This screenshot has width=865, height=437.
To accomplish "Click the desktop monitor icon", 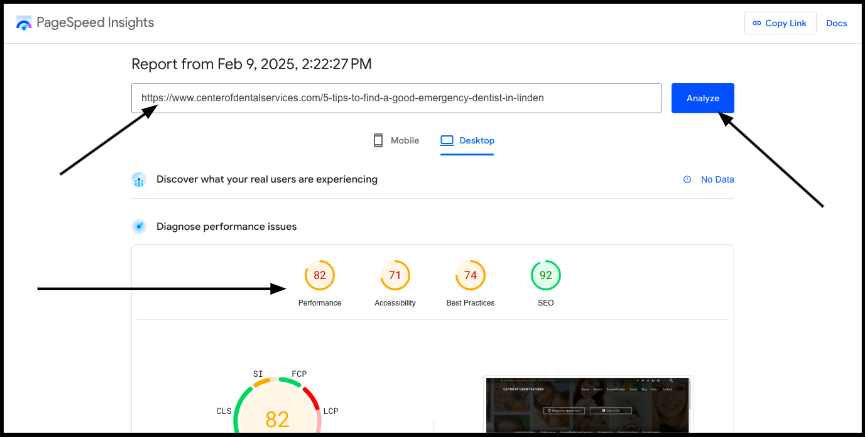I will coord(446,140).
